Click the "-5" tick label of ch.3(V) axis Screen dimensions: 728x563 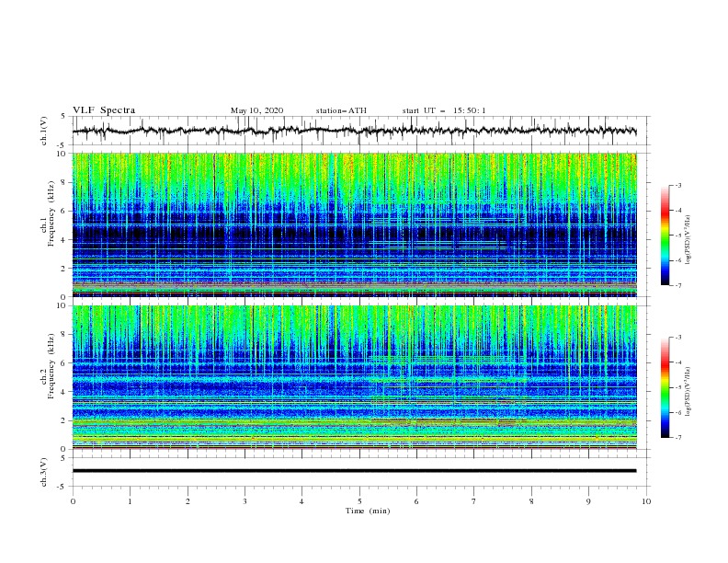pos(63,487)
